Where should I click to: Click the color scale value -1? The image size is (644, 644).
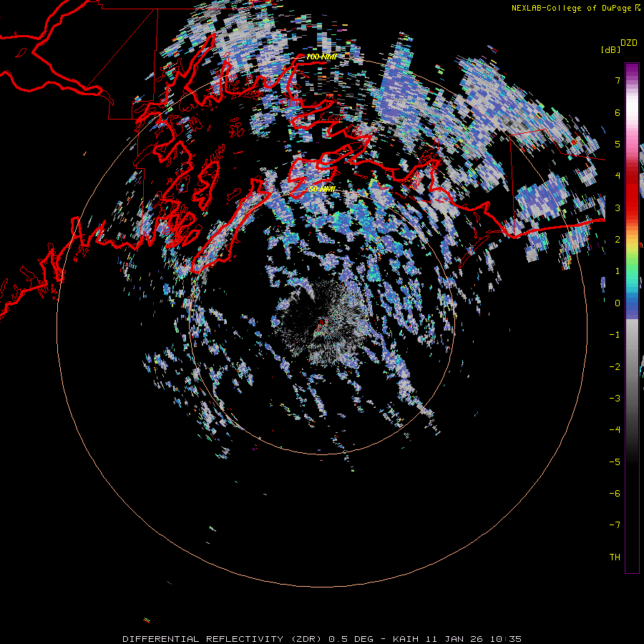[x=615, y=335]
